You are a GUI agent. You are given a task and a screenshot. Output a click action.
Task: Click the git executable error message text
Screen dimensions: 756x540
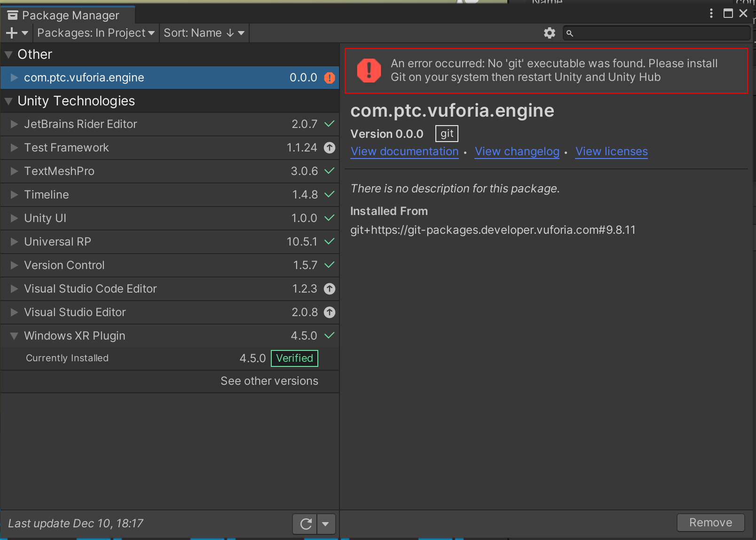[x=554, y=70]
